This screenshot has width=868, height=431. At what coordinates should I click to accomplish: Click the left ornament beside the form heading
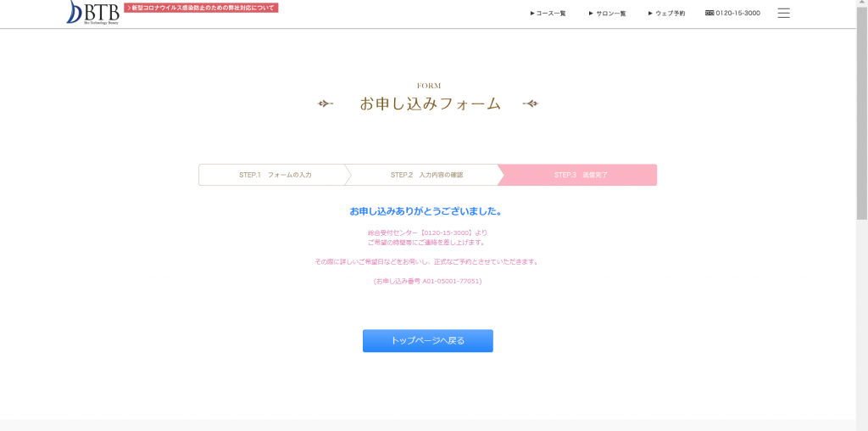coord(325,104)
